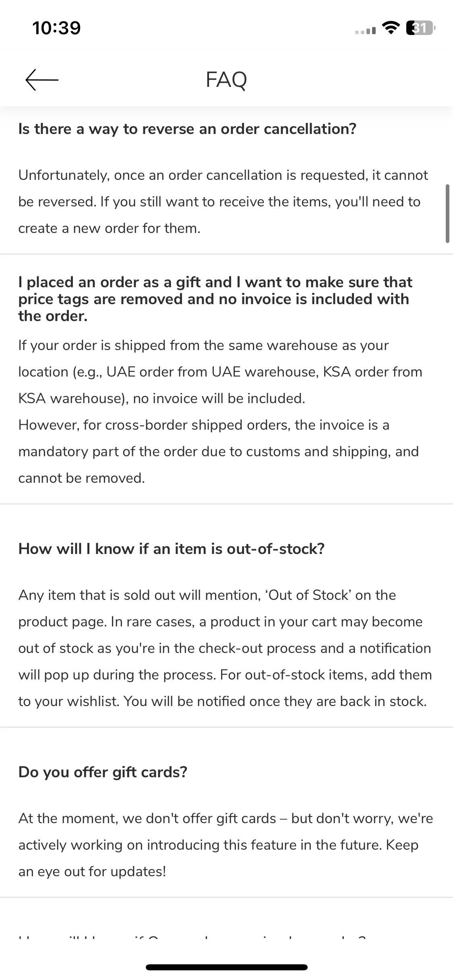Tap the same-warehouse no-invoice paragraph
The image size is (453, 980).
220,372
